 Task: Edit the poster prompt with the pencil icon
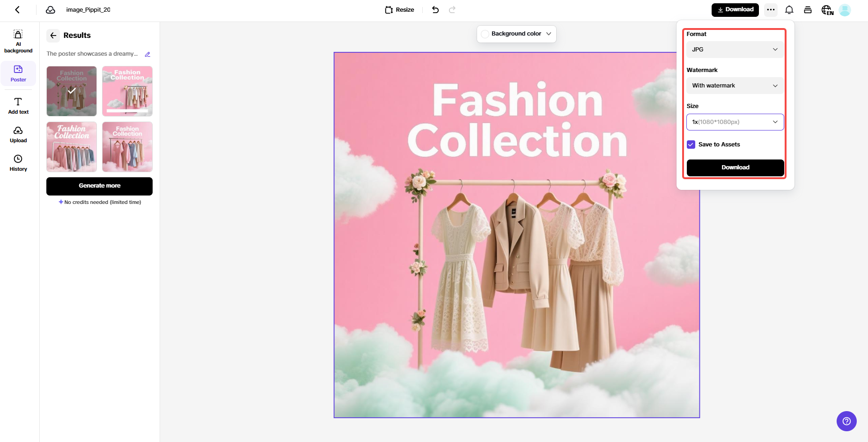(x=147, y=54)
